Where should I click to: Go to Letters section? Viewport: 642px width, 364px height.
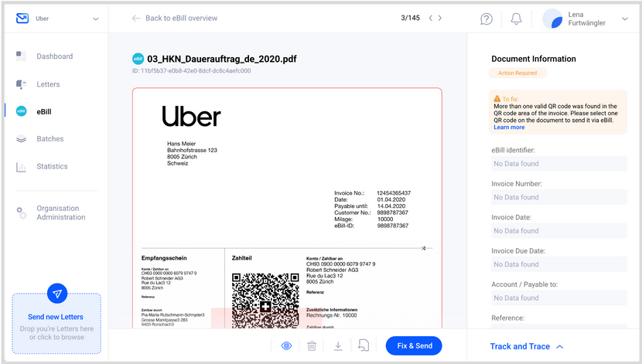(x=48, y=84)
